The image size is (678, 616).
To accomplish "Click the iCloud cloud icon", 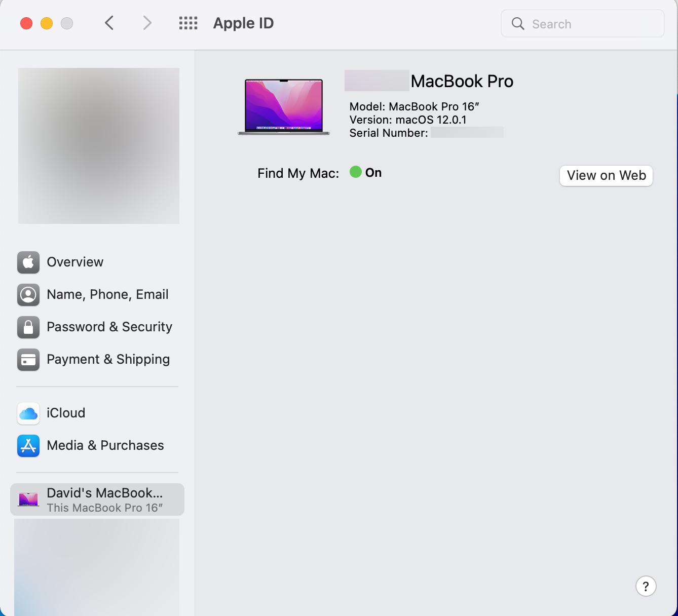I will (x=28, y=413).
